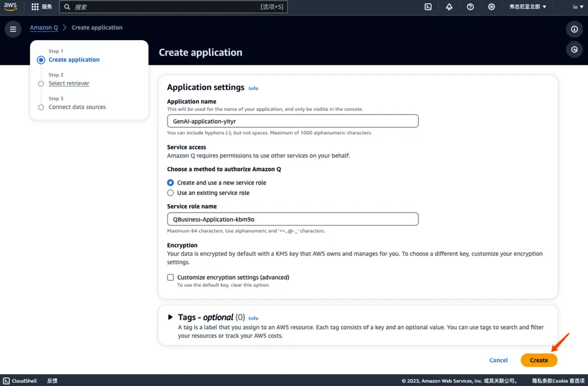Open the help question mark icon
Screen dimensions: 588x386
pos(470,7)
